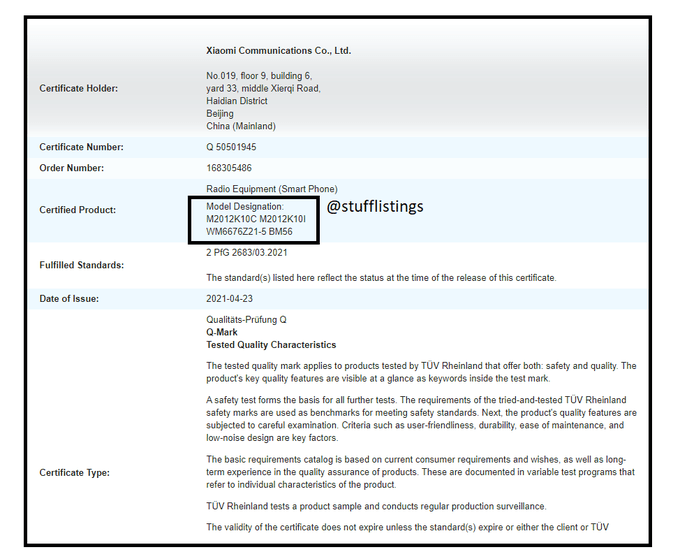Click paragraph starting 'The tested quality mark applies'
The image size is (680, 552).
(x=421, y=372)
